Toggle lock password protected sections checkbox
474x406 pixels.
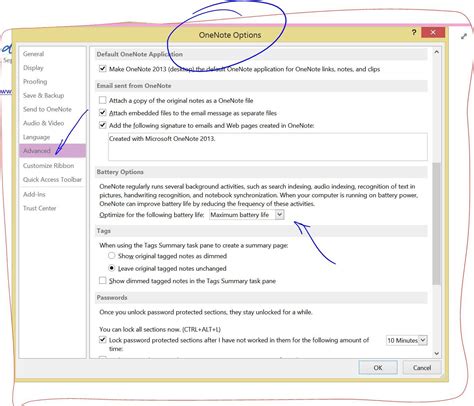[103, 340]
